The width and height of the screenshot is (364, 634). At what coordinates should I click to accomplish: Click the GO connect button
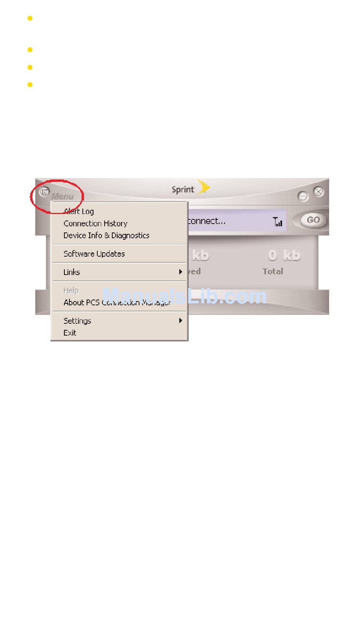pyautogui.click(x=313, y=220)
